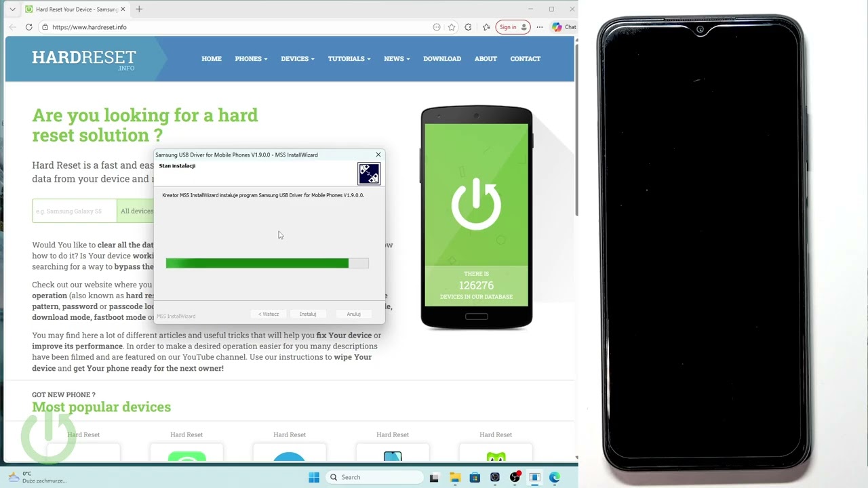Click the device search field placeholder Samsung Galaxy S5

(x=74, y=211)
